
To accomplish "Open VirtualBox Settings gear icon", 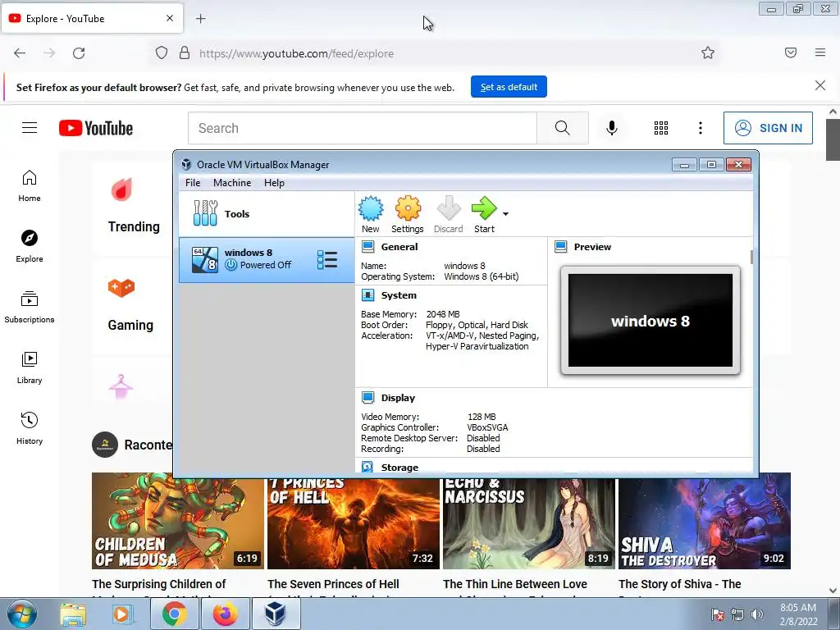I will tap(408, 214).
